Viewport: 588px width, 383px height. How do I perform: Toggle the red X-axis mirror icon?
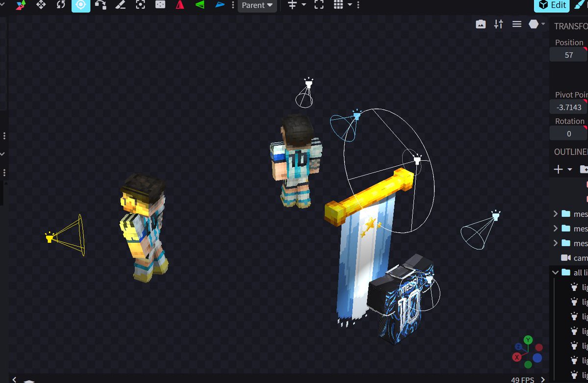180,5
